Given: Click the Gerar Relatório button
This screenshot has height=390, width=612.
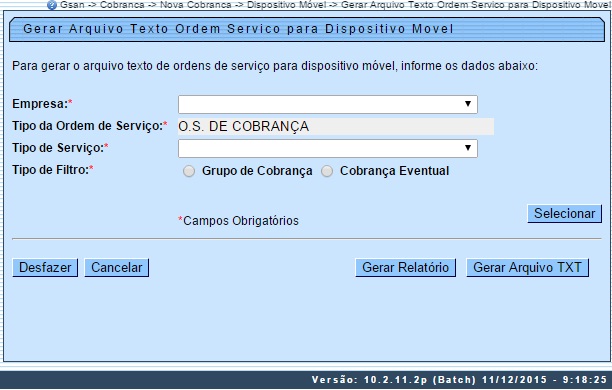Looking at the screenshot, I should (406, 267).
